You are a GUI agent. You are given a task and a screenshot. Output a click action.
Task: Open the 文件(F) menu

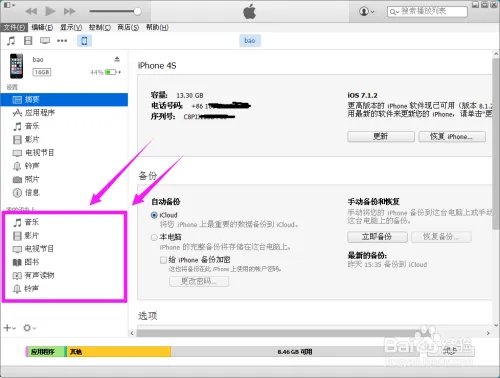(14, 27)
